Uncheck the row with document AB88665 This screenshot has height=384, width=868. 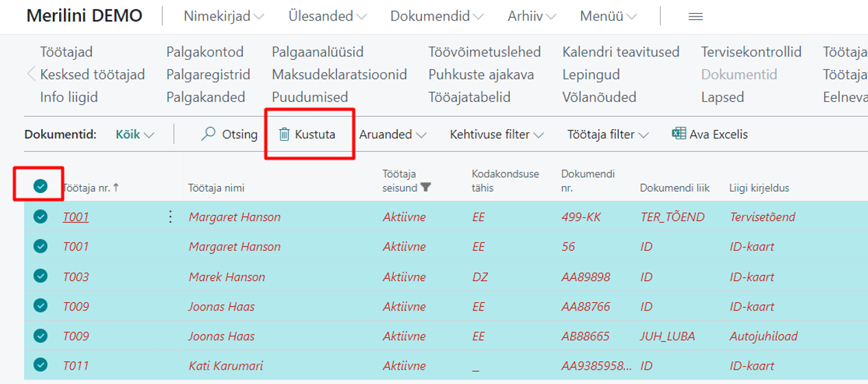[x=40, y=336]
